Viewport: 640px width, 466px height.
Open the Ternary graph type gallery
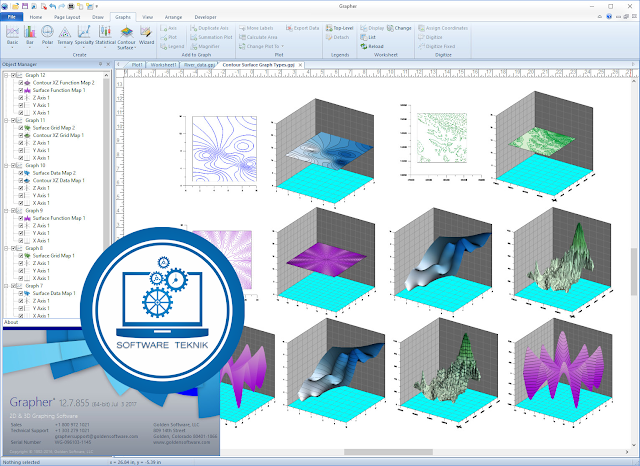[x=64, y=37]
